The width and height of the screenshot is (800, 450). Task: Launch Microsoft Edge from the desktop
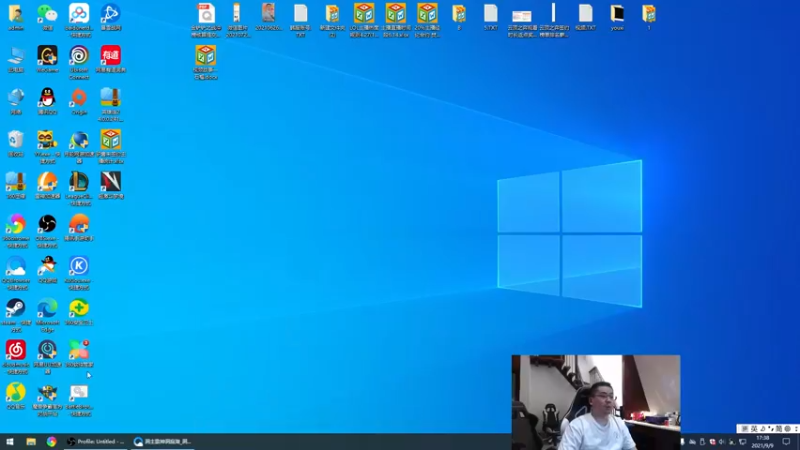coord(47,315)
